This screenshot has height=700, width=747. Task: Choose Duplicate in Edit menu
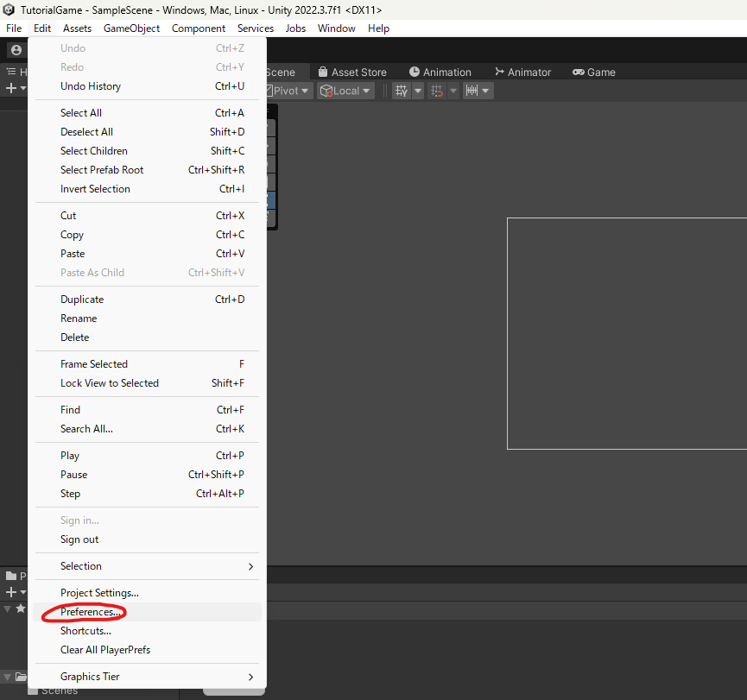tap(147, 300)
